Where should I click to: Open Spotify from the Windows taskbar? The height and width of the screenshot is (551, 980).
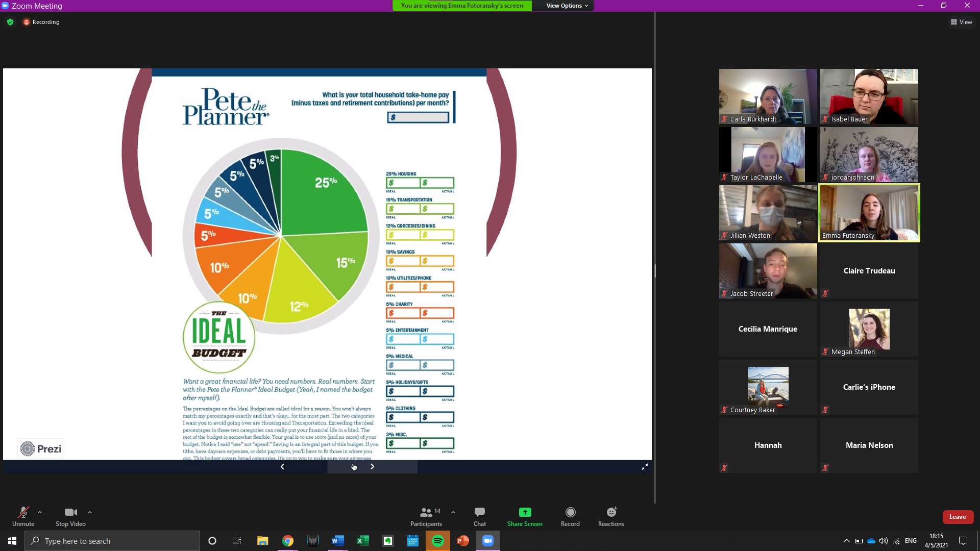click(437, 541)
